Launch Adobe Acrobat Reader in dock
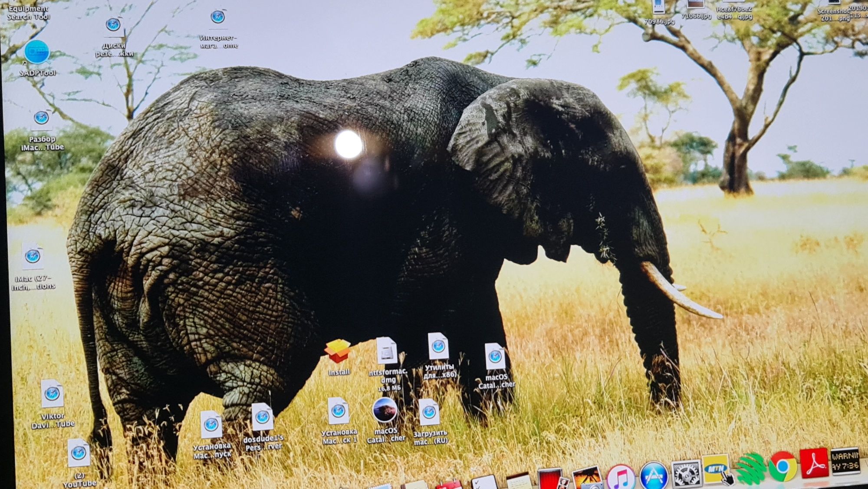This screenshot has height=489, width=868. pos(814,463)
